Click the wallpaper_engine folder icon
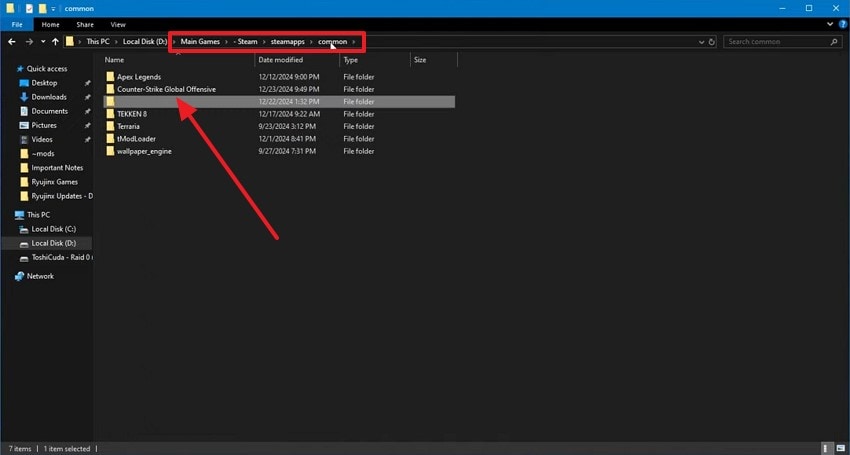 (110, 151)
